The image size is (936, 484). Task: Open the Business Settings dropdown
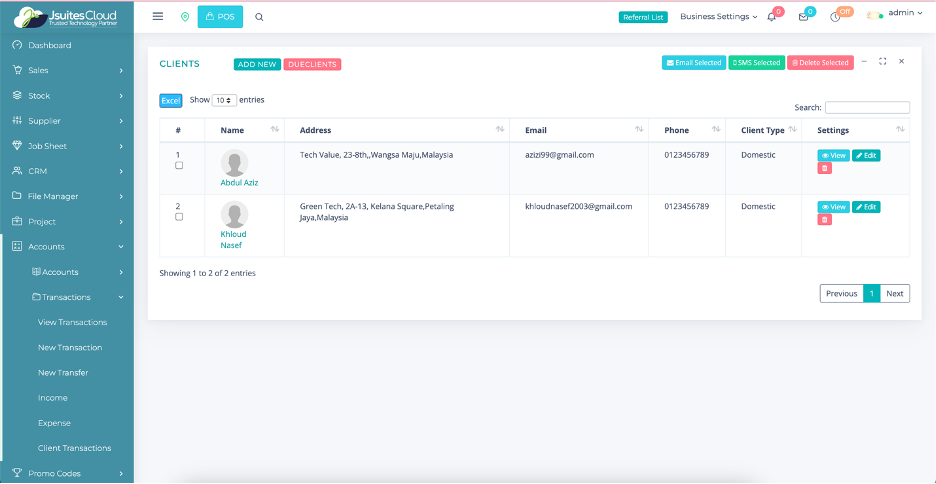[718, 17]
